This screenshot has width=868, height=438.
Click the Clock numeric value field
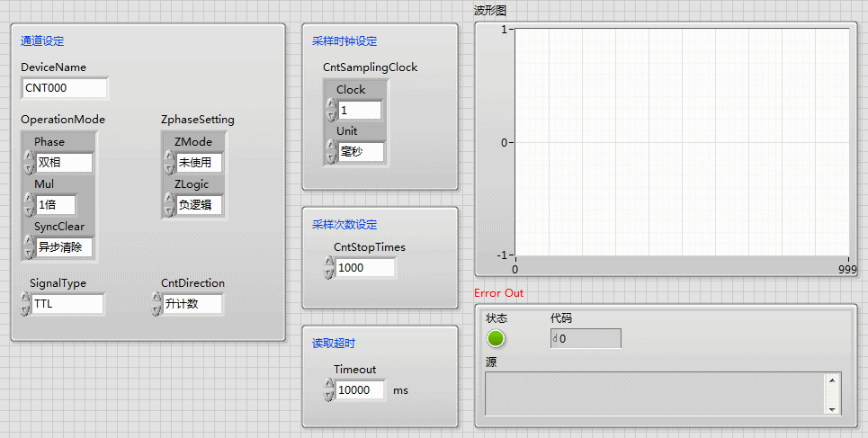360,110
